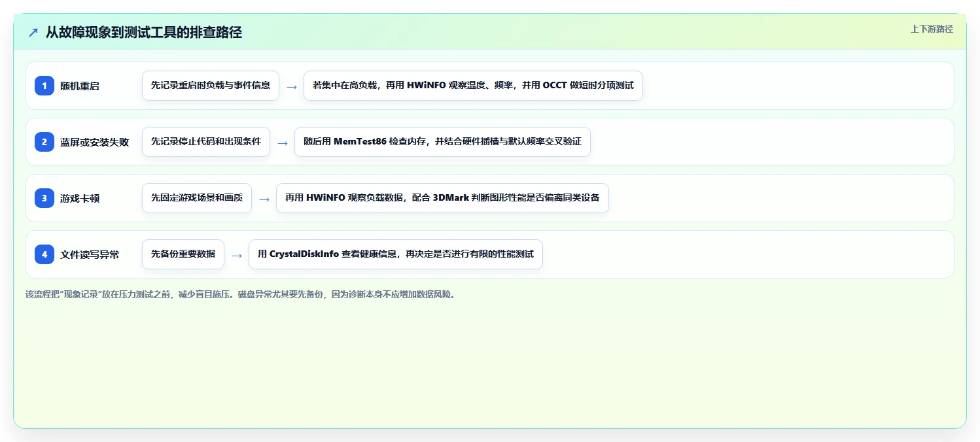Click the number 1 badge for 随机重启

tap(44, 86)
